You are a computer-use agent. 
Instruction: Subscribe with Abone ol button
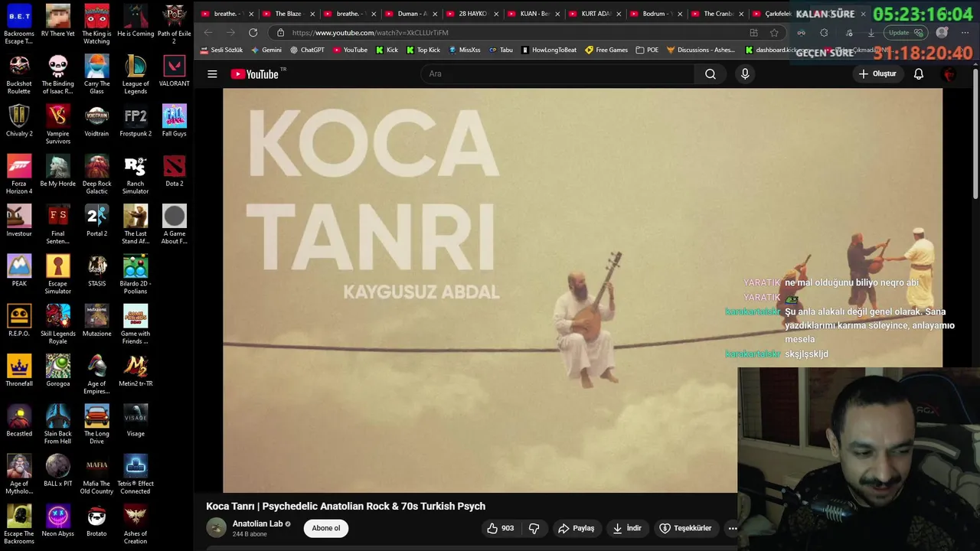[x=326, y=528]
